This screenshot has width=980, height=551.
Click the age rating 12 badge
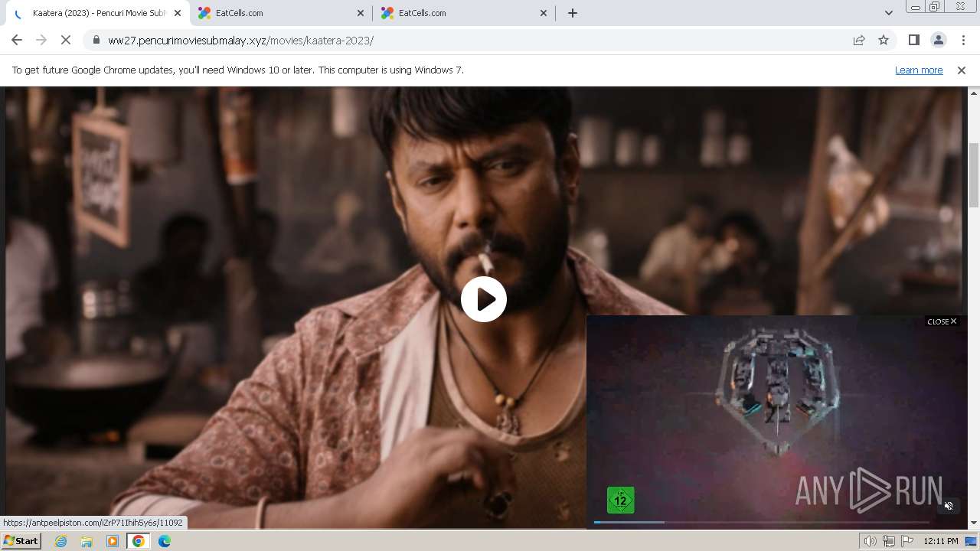click(620, 500)
